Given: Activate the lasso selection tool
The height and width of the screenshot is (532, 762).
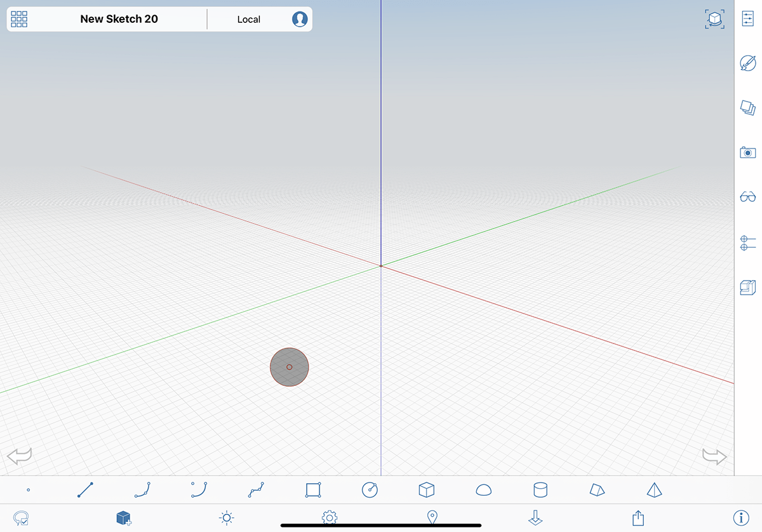Looking at the screenshot, I should [x=21, y=518].
